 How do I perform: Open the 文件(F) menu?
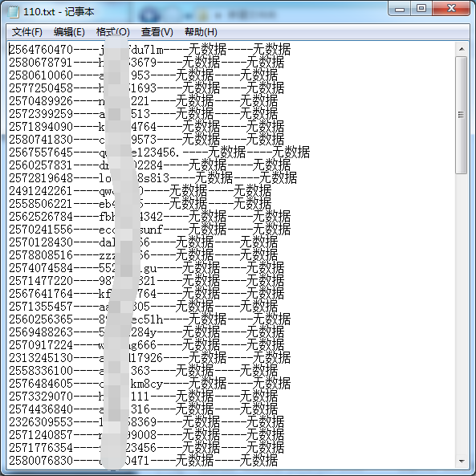[x=27, y=32]
